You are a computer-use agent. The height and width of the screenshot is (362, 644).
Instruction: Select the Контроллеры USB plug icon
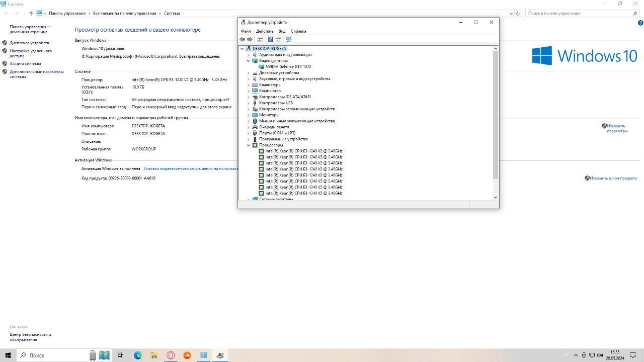[x=255, y=103]
